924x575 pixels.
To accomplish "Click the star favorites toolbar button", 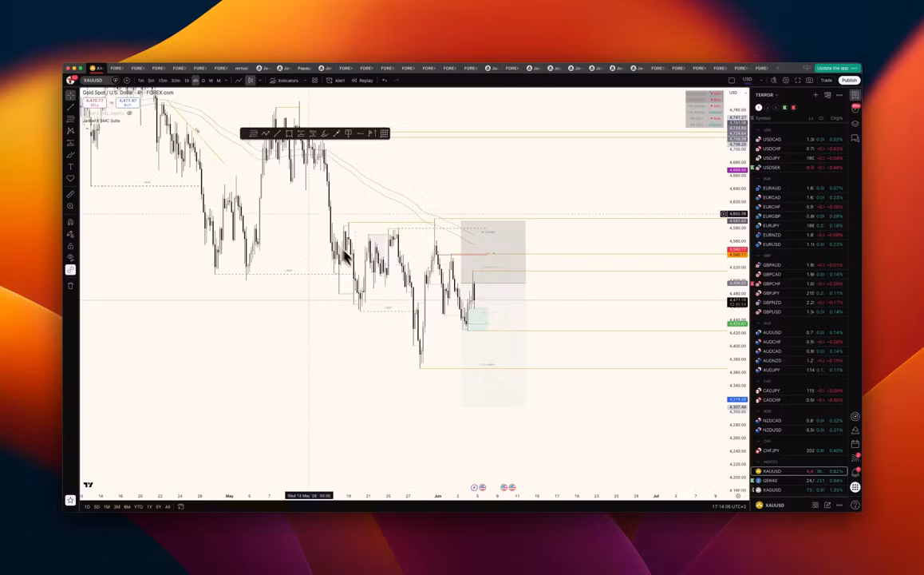I will pyautogui.click(x=71, y=500).
